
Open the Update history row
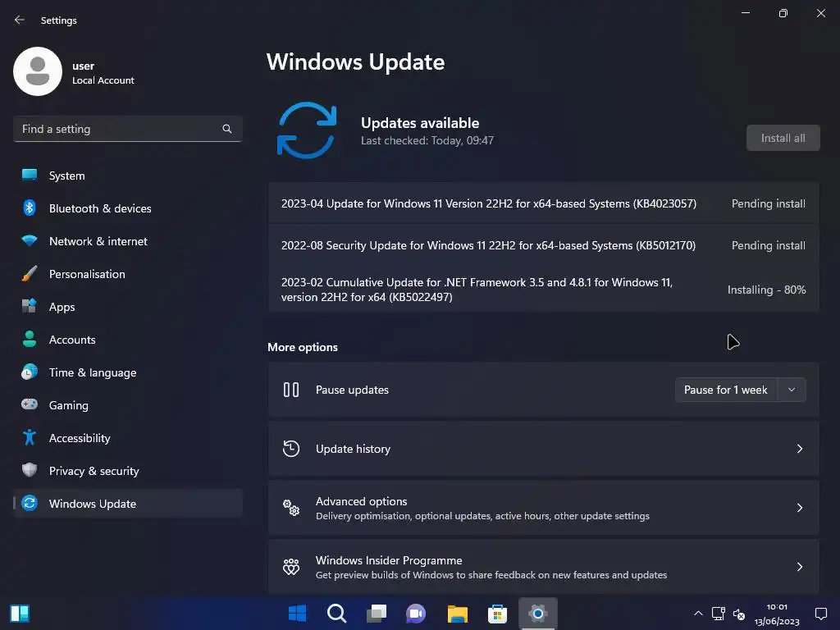[x=544, y=449]
